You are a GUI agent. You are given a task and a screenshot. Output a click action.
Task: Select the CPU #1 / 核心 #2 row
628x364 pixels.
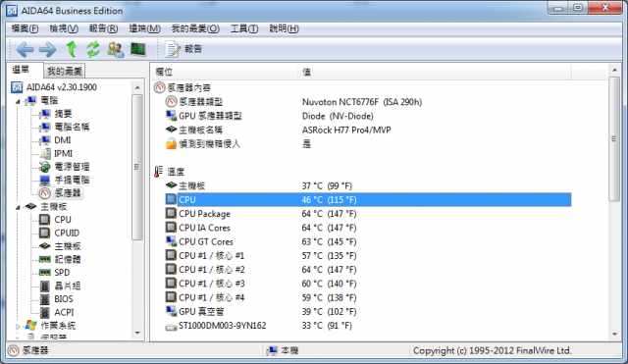(x=369, y=270)
